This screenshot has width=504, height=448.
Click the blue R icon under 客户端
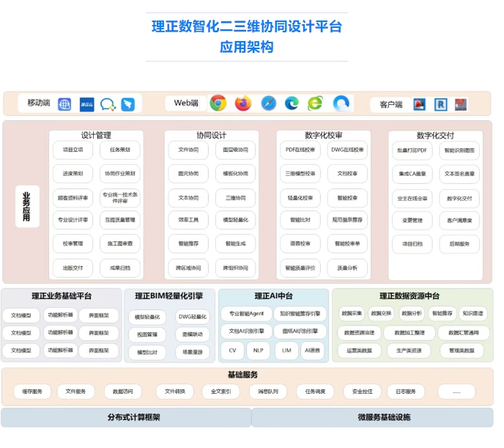(440, 105)
